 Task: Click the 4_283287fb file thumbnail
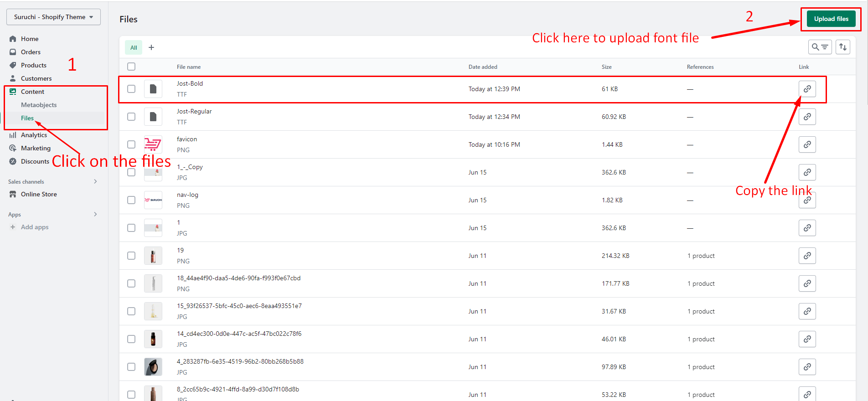click(x=153, y=367)
